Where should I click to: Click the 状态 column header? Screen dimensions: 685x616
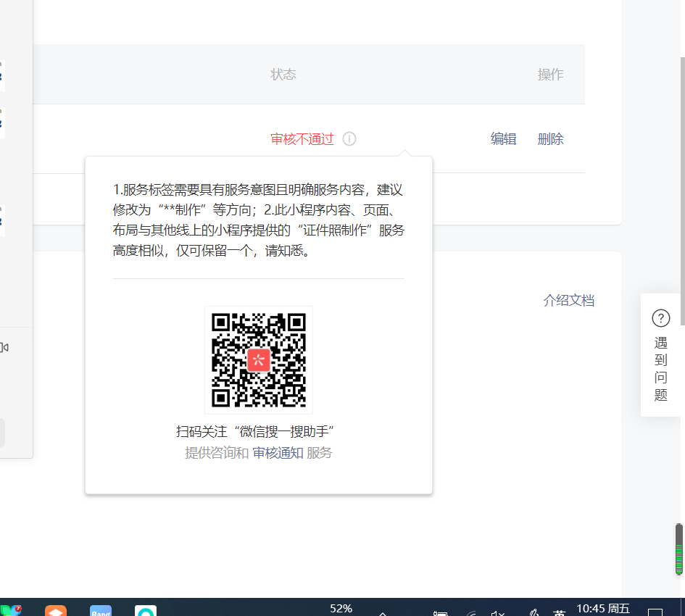pyautogui.click(x=283, y=74)
